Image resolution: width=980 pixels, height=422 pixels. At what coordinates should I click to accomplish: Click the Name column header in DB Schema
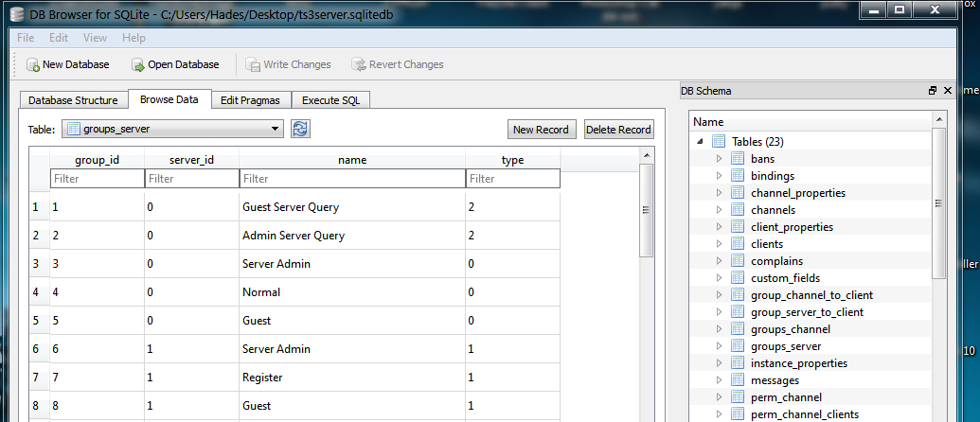pyautogui.click(x=811, y=122)
